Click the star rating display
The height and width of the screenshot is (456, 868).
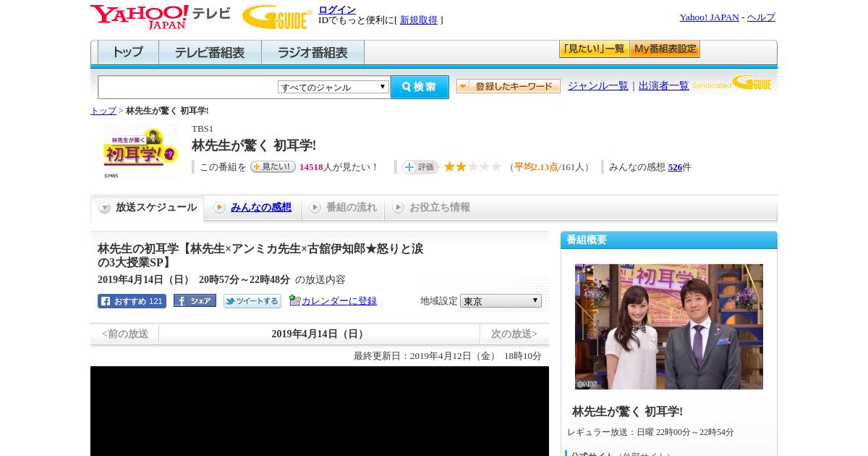coord(472,166)
